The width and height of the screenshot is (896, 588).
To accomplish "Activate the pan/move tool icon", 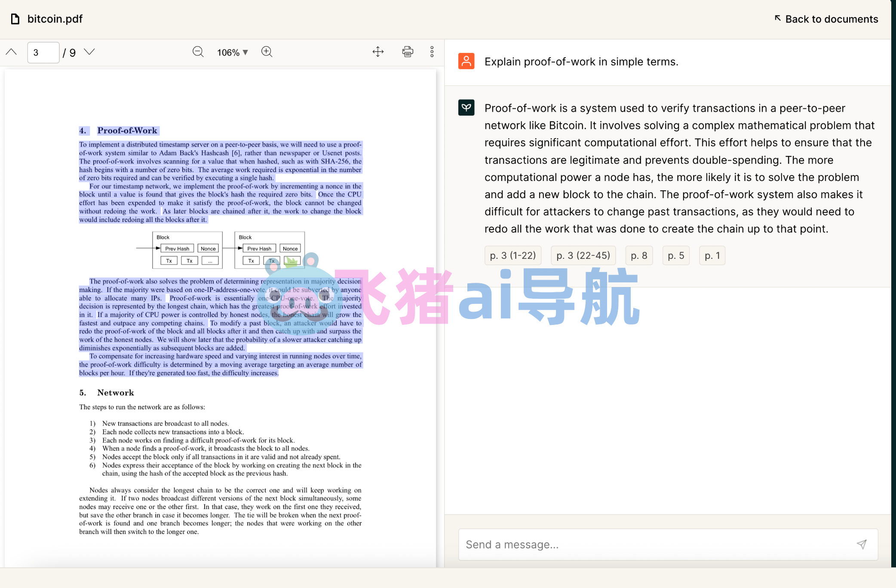I will tap(378, 52).
